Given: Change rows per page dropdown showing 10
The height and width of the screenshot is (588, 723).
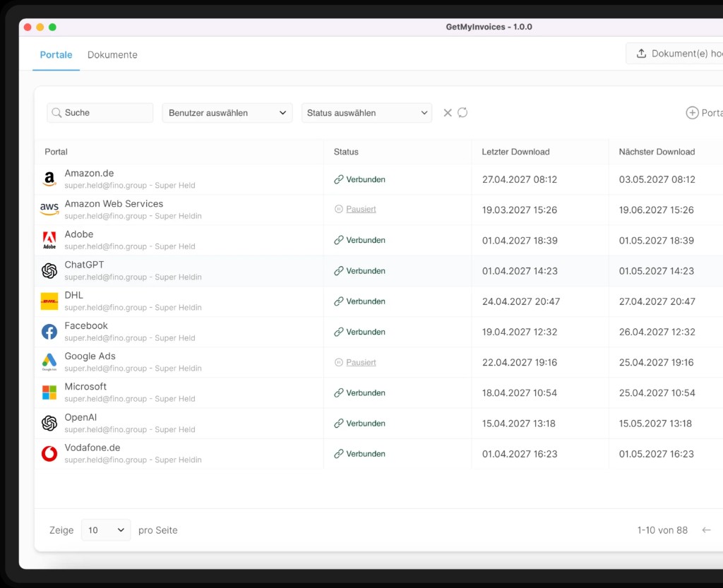Looking at the screenshot, I should (x=106, y=530).
